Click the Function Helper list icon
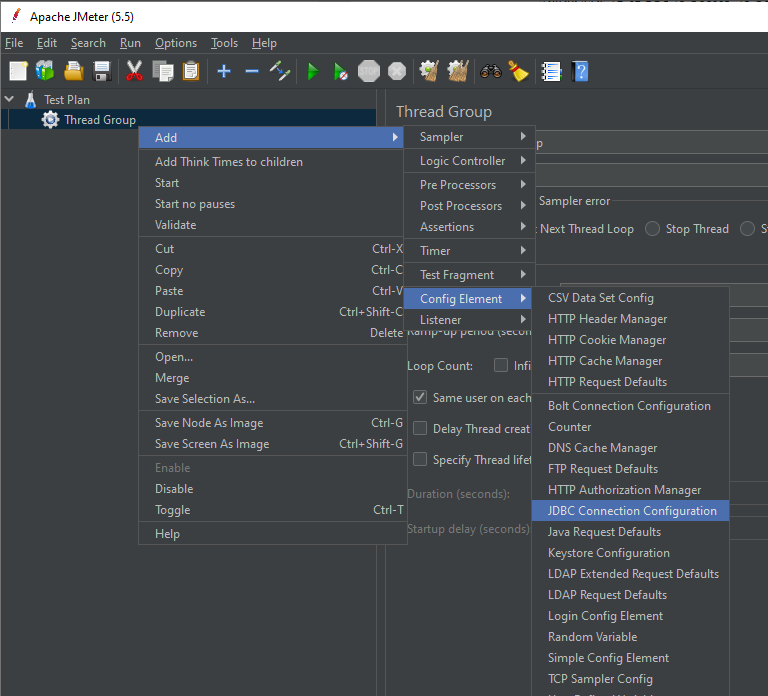The image size is (768, 696). [x=551, y=71]
